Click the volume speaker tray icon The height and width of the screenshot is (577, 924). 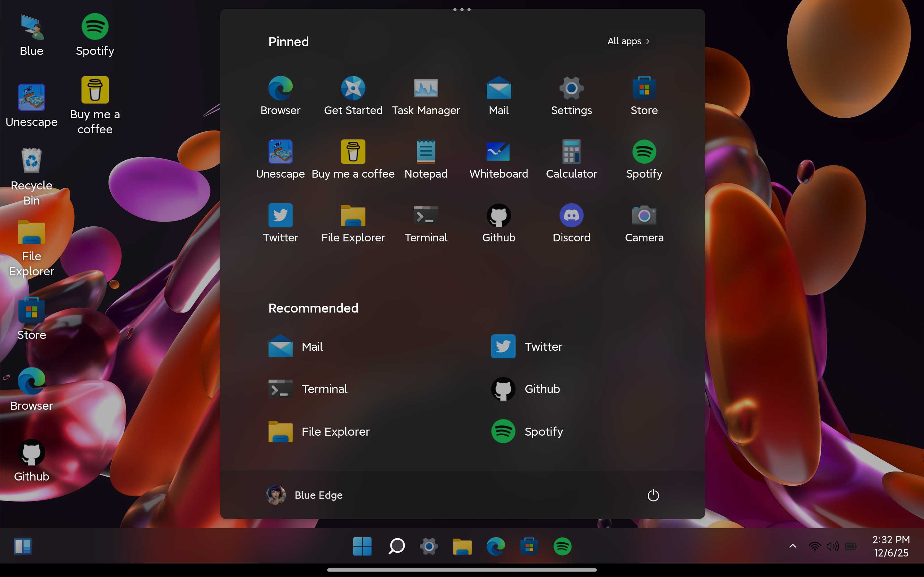[x=832, y=546]
